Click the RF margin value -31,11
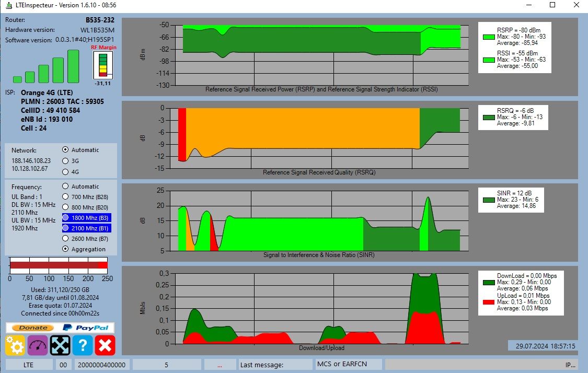588x373 pixels. click(103, 83)
